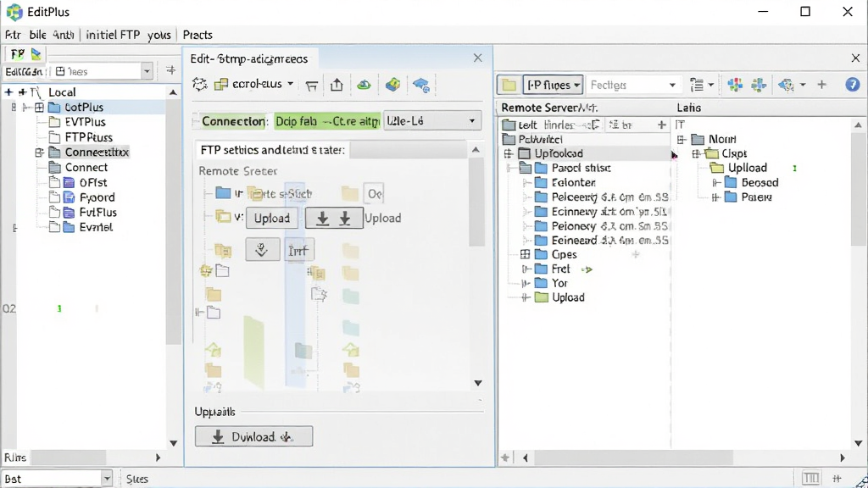
Task: Select the FTPFtuss folder in the Local tree
Action: point(88,137)
